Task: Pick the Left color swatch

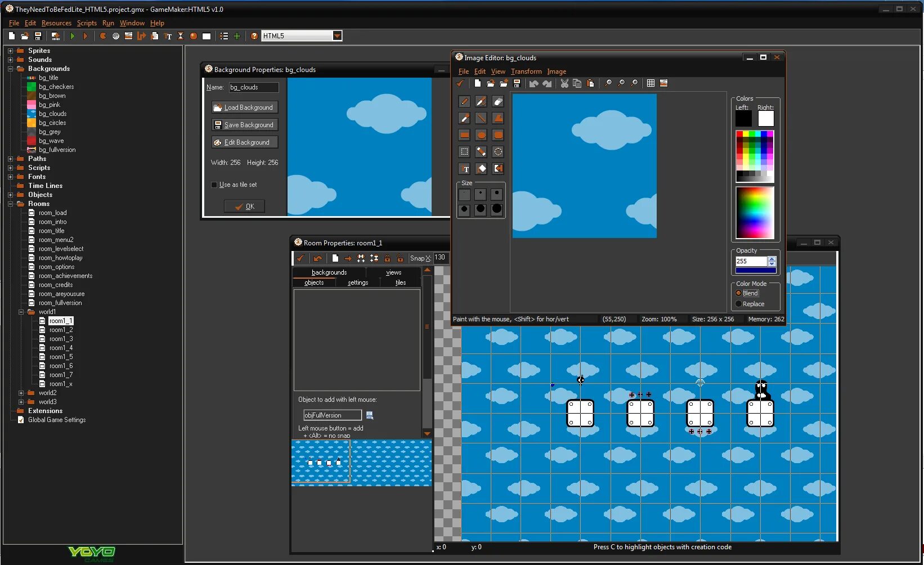Action: coord(743,119)
